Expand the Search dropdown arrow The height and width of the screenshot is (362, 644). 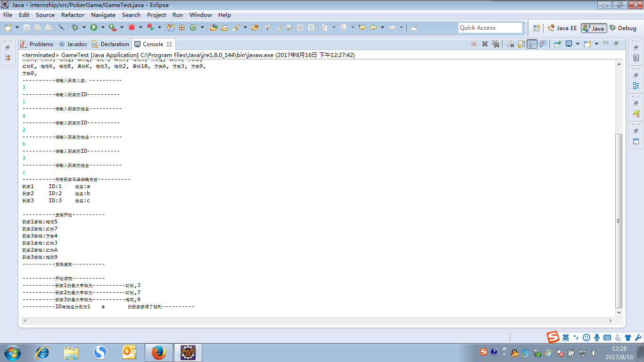click(x=245, y=28)
